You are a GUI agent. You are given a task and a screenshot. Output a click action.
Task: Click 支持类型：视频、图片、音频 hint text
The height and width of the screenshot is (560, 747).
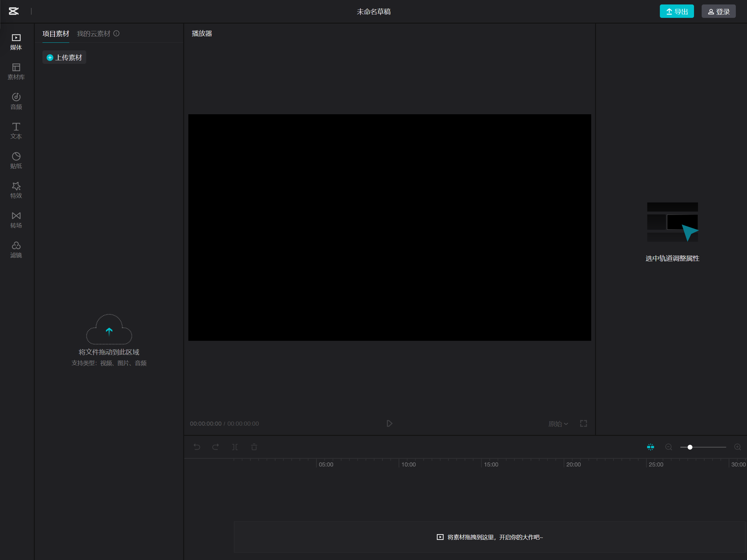109,363
